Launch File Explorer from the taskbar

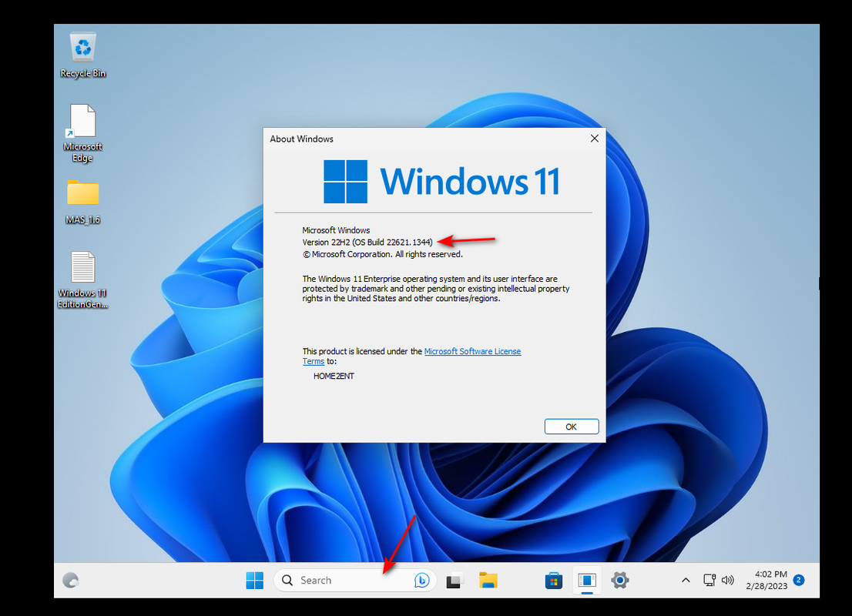pyautogui.click(x=488, y=580)
